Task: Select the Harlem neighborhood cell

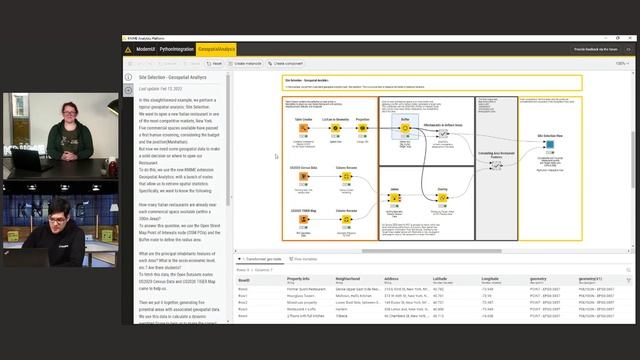Action: click(x=341, y=309)
